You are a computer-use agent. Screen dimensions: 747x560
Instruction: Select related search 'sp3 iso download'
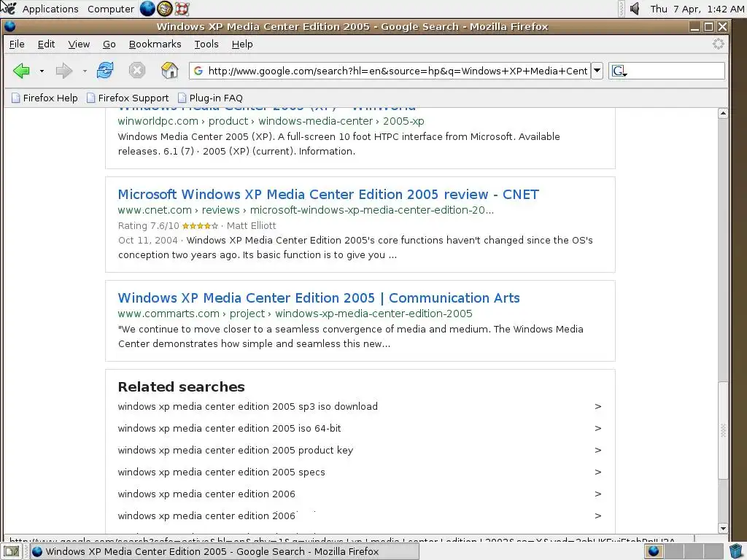pos(248,407)
